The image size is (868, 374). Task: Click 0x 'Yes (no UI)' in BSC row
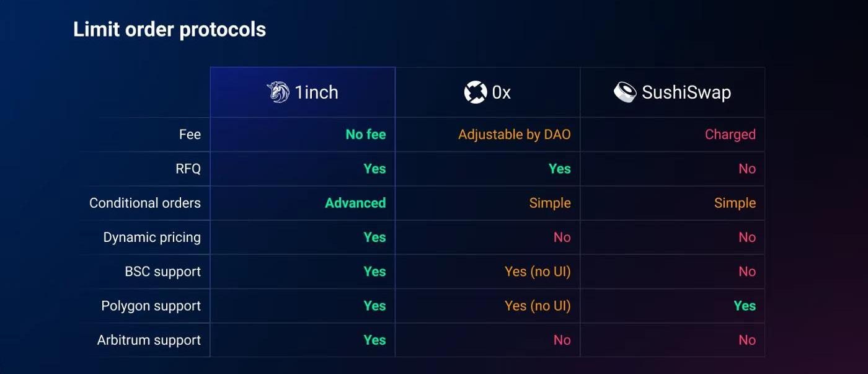pyautogui.click(x=538, y=272)
